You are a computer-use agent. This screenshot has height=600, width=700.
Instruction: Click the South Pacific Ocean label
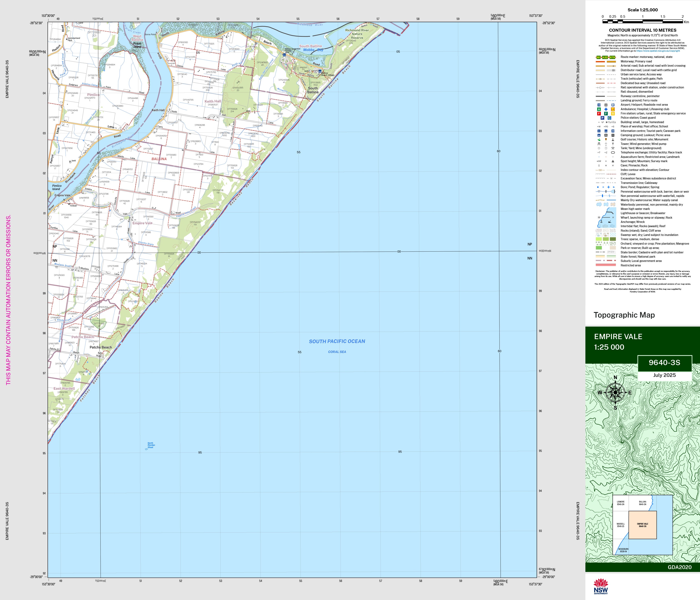point(337,341)
